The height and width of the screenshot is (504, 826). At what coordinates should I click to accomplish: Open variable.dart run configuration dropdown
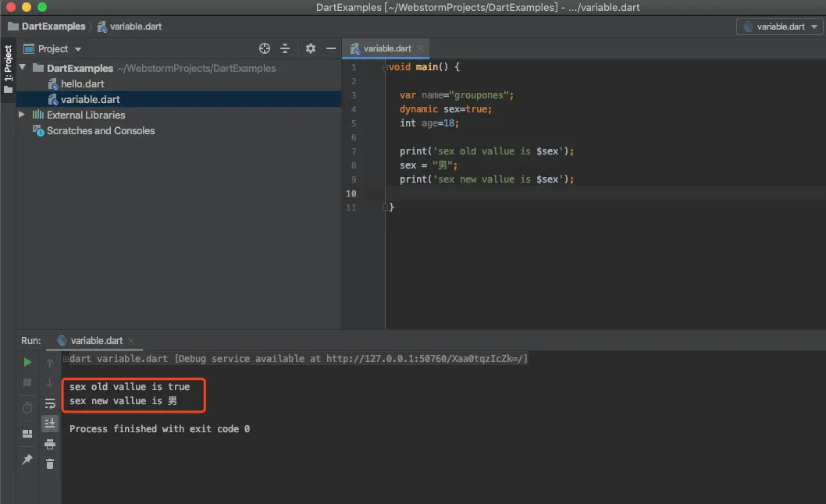tap(780, 27)
